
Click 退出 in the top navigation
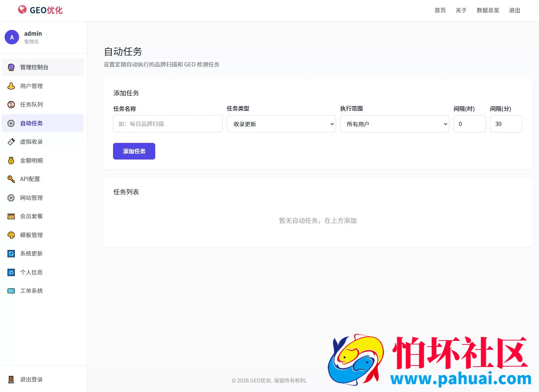point(515,10)
